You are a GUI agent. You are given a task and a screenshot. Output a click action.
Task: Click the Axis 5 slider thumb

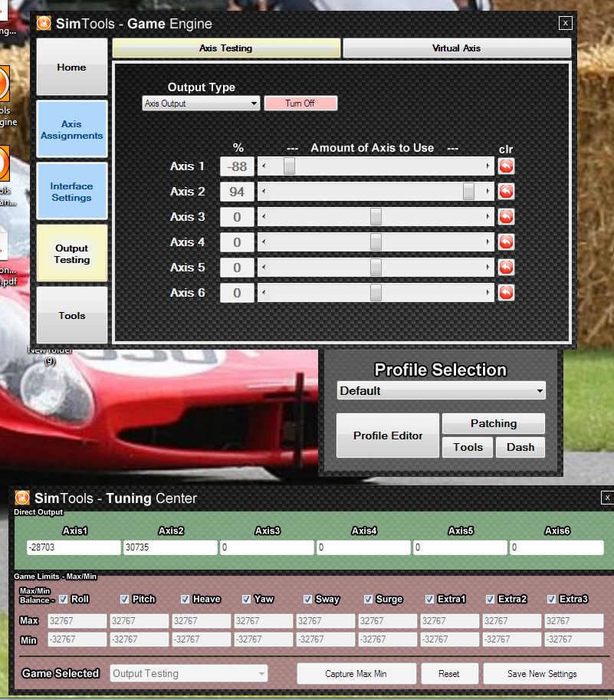pos(376,268)
